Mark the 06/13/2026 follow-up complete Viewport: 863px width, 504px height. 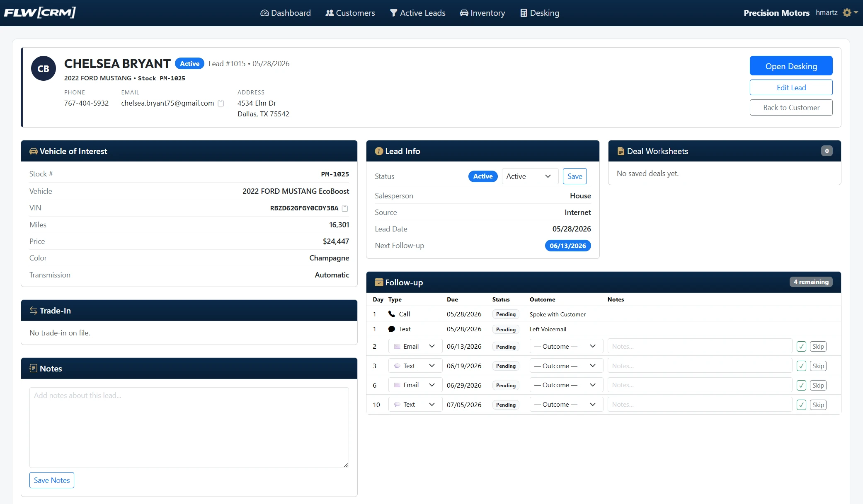coord(802,347)
